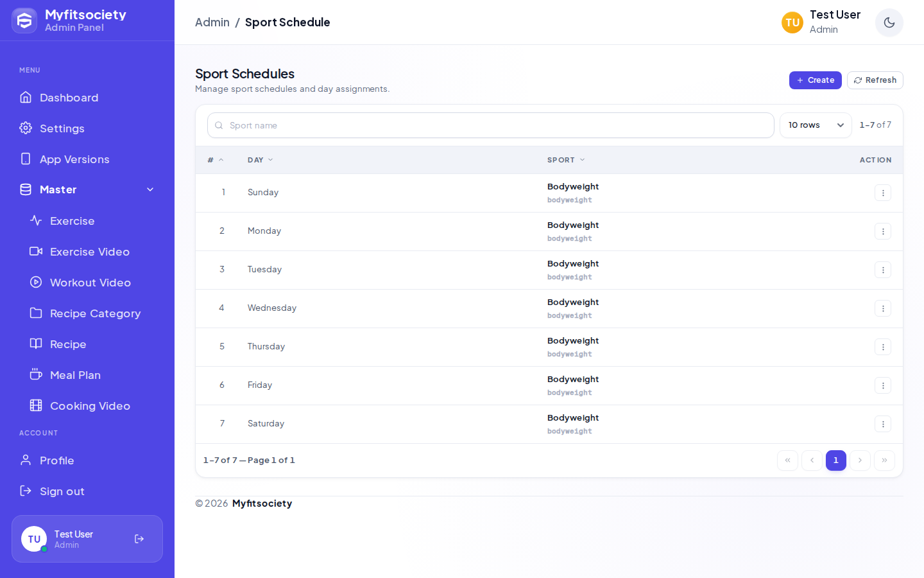Open the row actions menu for Thursday
The image size is (924, 578).
tap(882, 347)
